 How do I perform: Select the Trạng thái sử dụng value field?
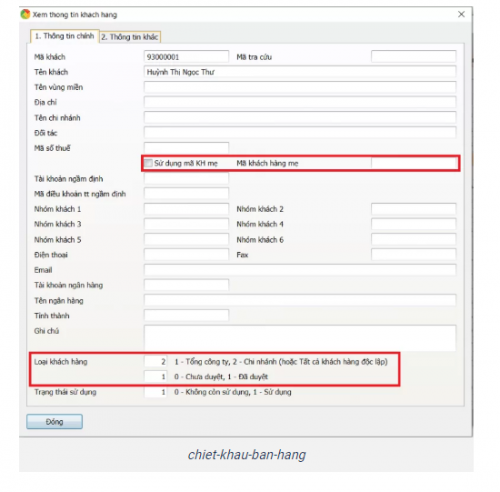pos(155,392)
